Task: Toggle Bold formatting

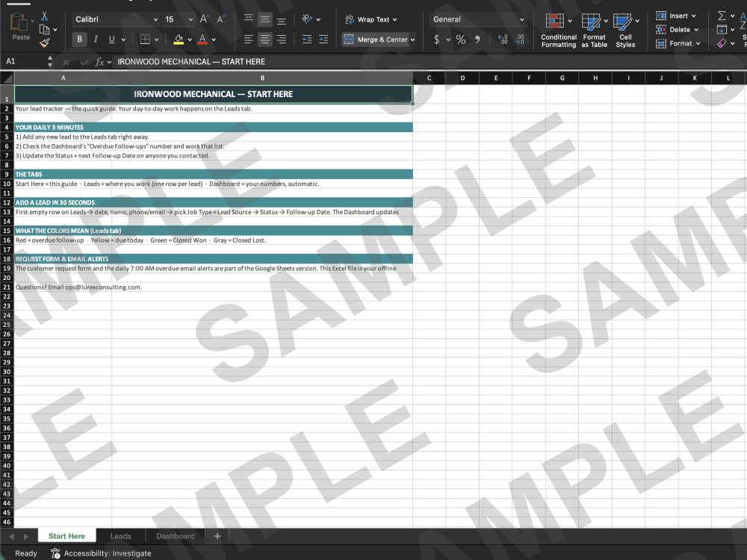Action: click(80, 40)
